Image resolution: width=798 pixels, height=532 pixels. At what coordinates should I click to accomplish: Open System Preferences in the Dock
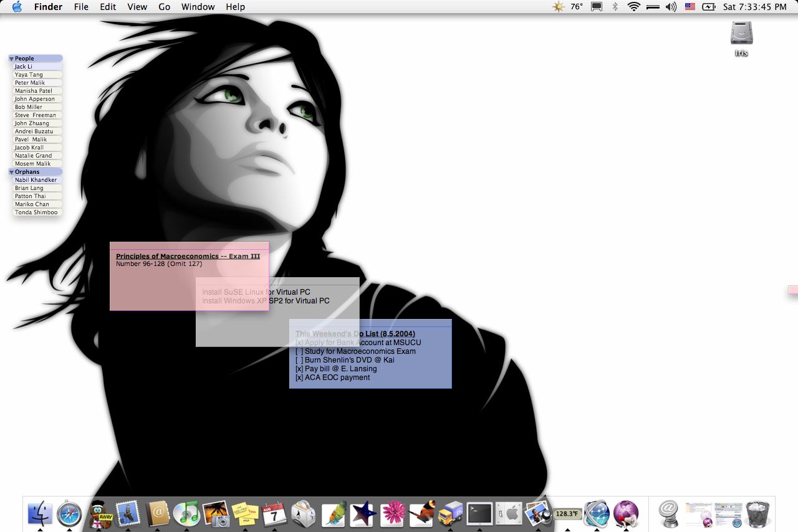point(509,514)
